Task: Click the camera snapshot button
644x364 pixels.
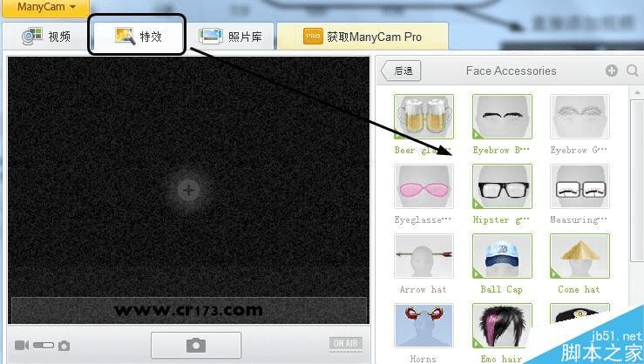Action: (196, 345)
